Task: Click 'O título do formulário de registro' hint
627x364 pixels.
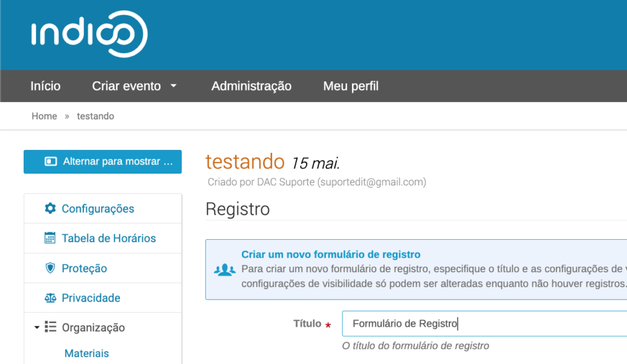Action: 416,346
